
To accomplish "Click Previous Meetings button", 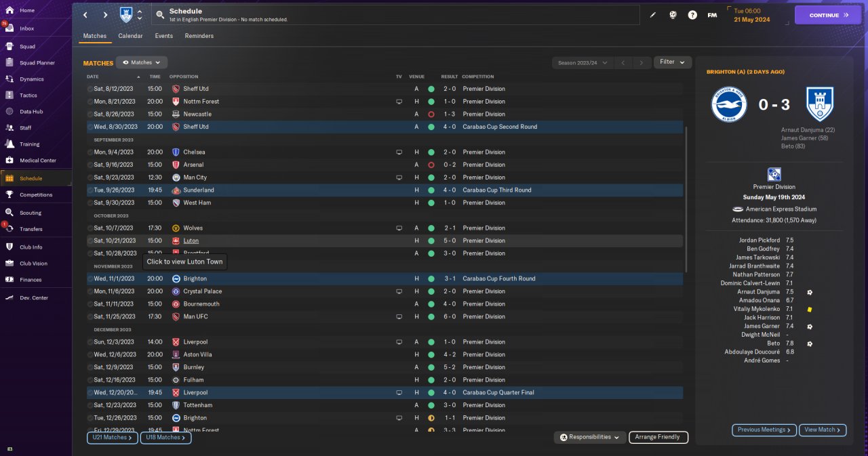I will coord(764,430).
